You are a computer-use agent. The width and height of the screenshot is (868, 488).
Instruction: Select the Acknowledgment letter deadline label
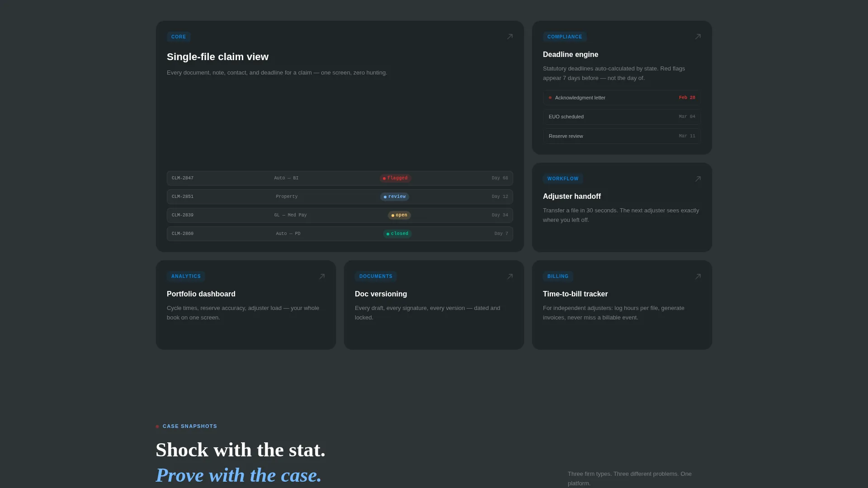(580, 98)
